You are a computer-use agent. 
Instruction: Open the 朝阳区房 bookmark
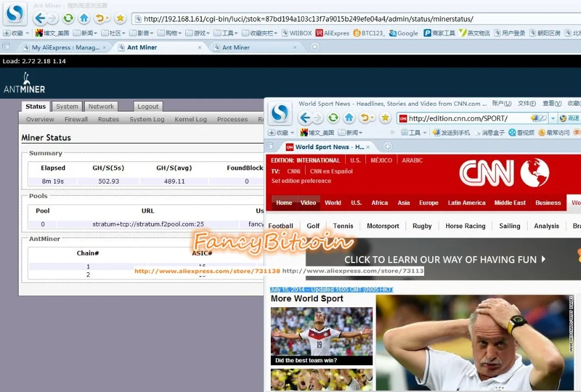[x=545, y=33]
